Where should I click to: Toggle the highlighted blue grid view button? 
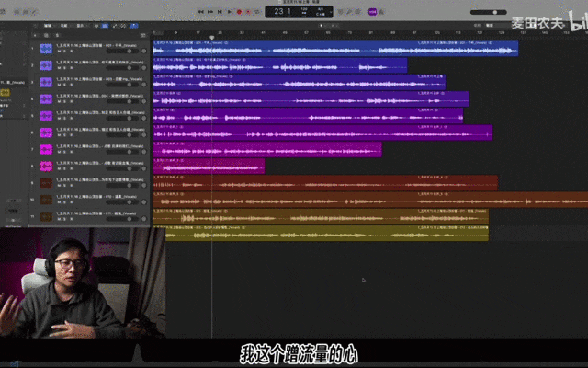tap(105, 26)
